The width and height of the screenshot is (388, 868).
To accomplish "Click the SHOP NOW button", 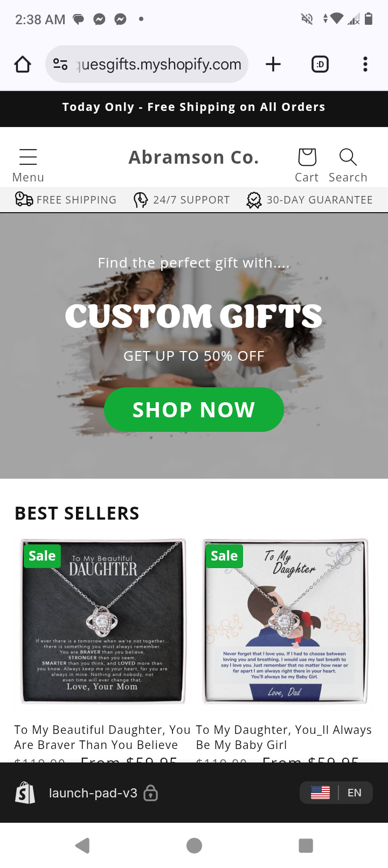I will tap(194, 410).
